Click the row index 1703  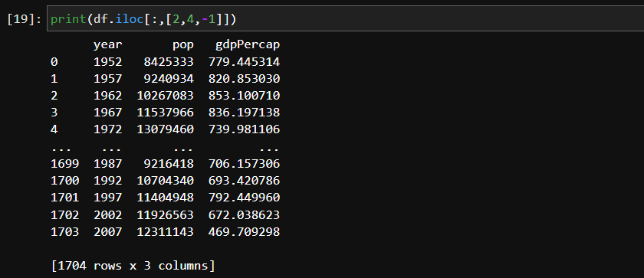point(65,232)
